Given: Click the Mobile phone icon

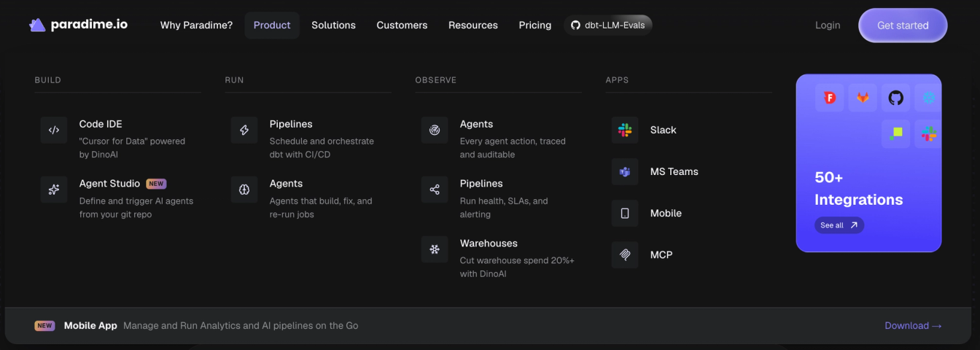Looking at the screenshot, I should (x=625, y=213).
